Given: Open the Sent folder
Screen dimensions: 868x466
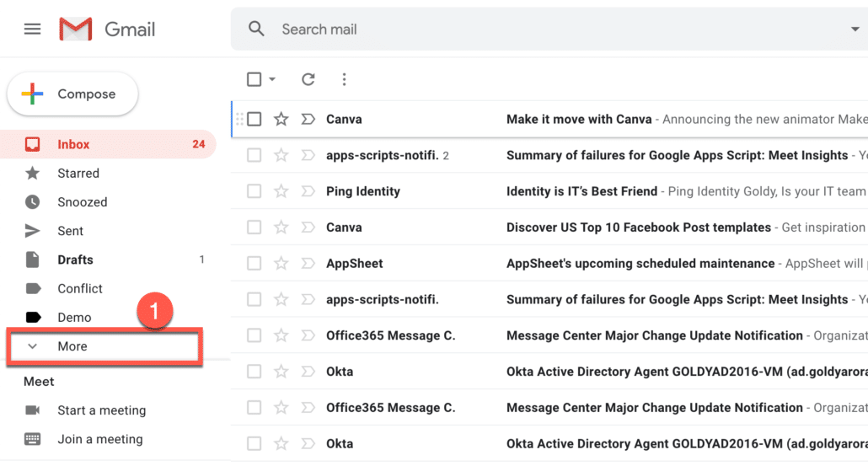Looking at the screenshot, I should [107, 231].
